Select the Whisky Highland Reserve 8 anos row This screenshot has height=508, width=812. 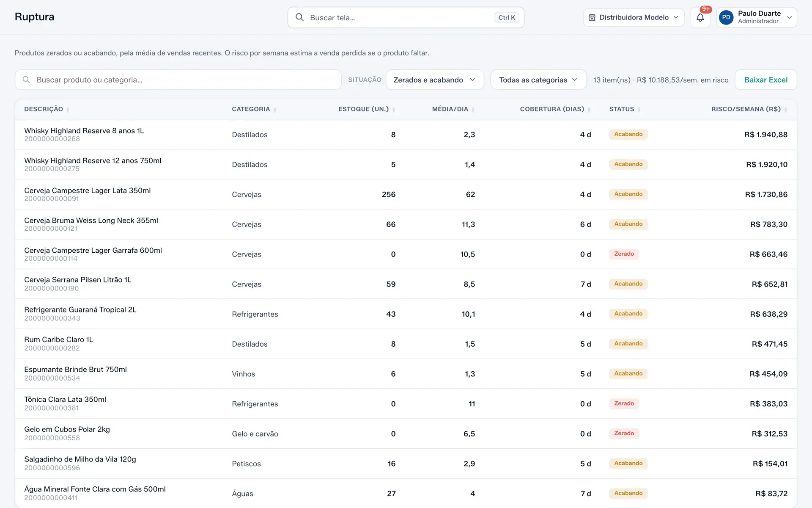[x=406, y=135]
